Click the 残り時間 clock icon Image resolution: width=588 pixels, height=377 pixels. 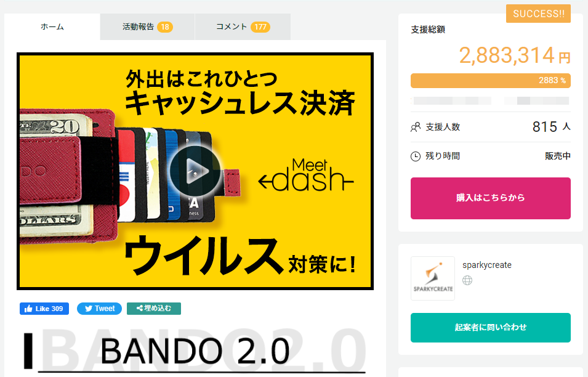pos(416,156)
